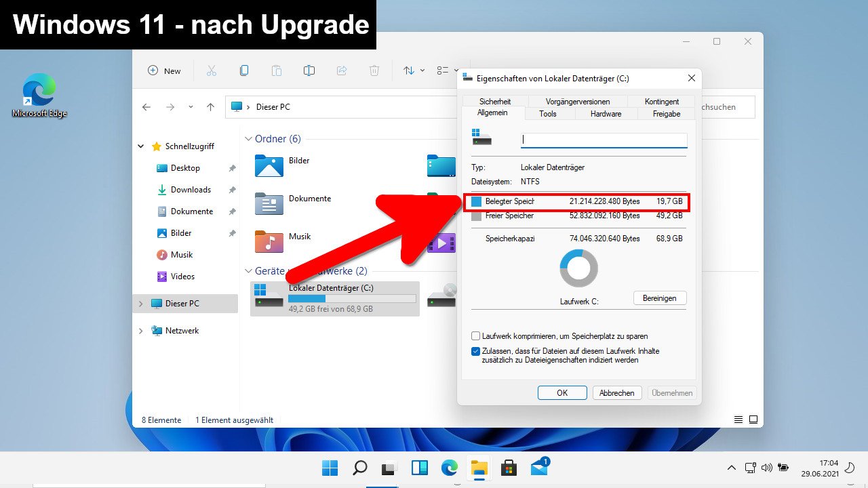Open Microsoft Store from the taskbar
868x488 pixels.
tap(509, 468)
